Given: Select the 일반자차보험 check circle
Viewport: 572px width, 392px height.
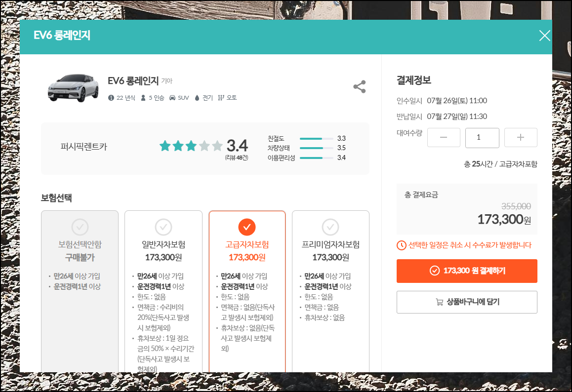Looking at the screenshot, I should [163, 227].
